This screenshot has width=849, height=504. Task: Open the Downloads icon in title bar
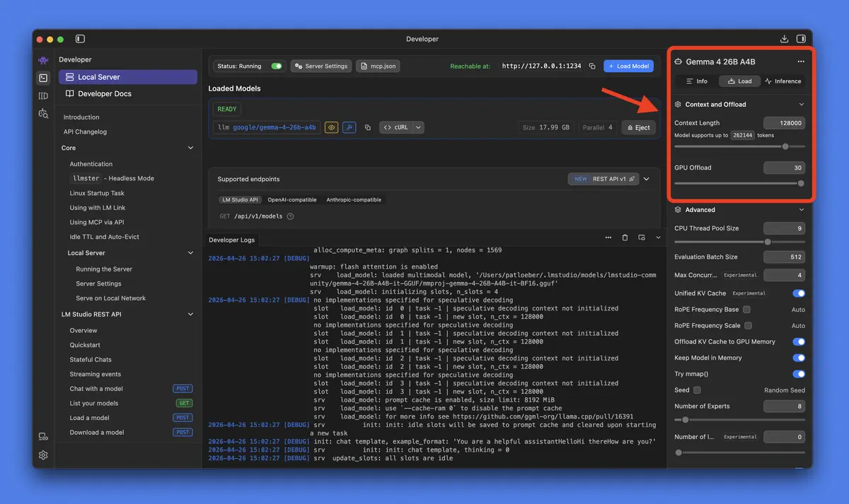(784, 39)
